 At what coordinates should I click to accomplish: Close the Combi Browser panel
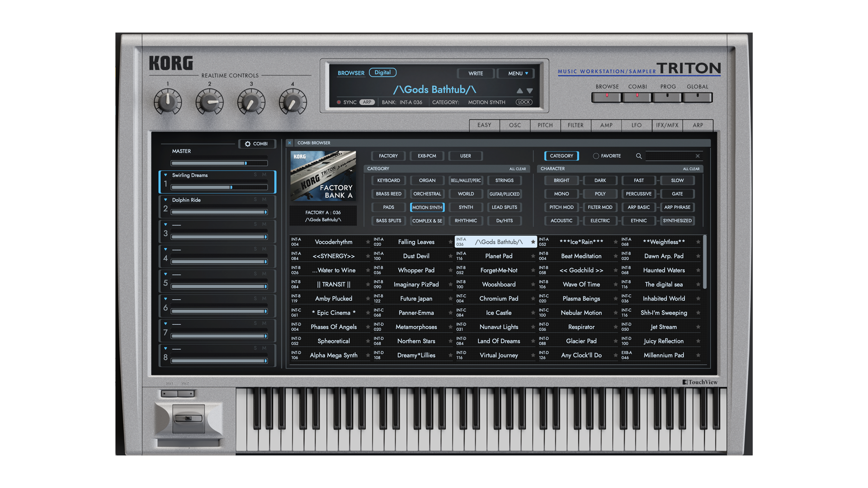(x=290, y=143)
